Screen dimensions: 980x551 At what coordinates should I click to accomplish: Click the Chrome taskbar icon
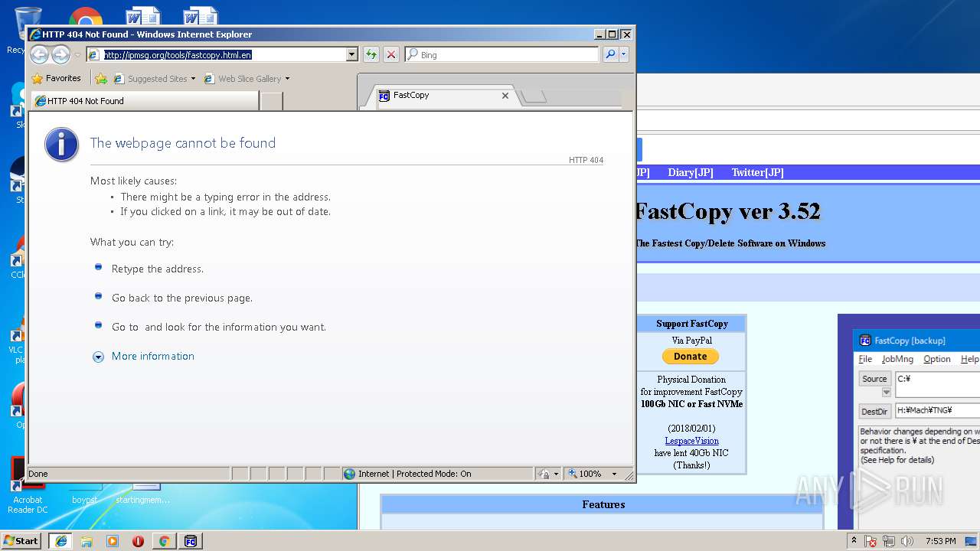click(x=164, y=541)
